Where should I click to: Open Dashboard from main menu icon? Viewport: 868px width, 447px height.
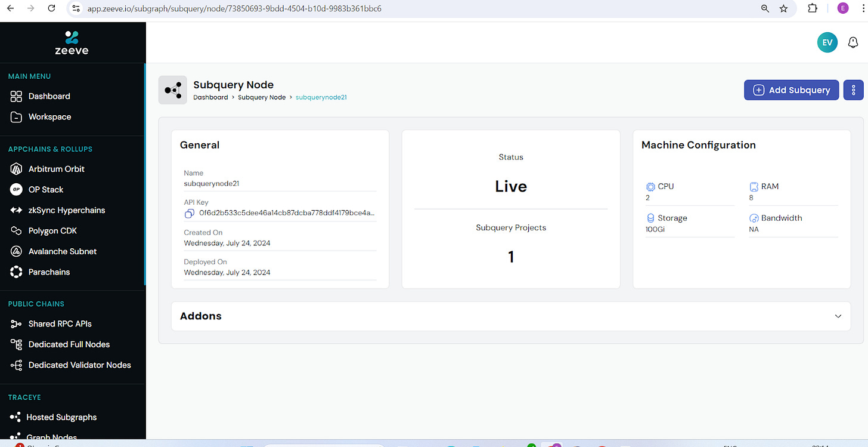pos(16,96)
